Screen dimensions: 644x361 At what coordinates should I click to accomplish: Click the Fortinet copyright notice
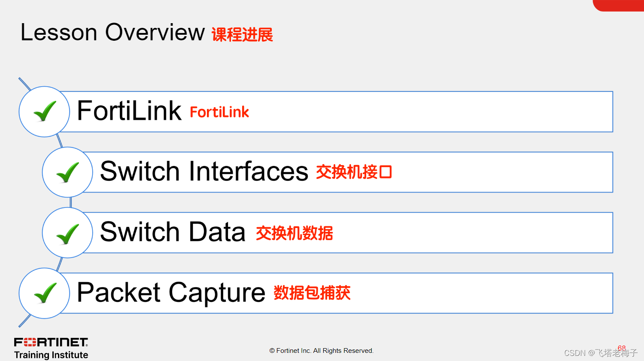pos(322,351)
